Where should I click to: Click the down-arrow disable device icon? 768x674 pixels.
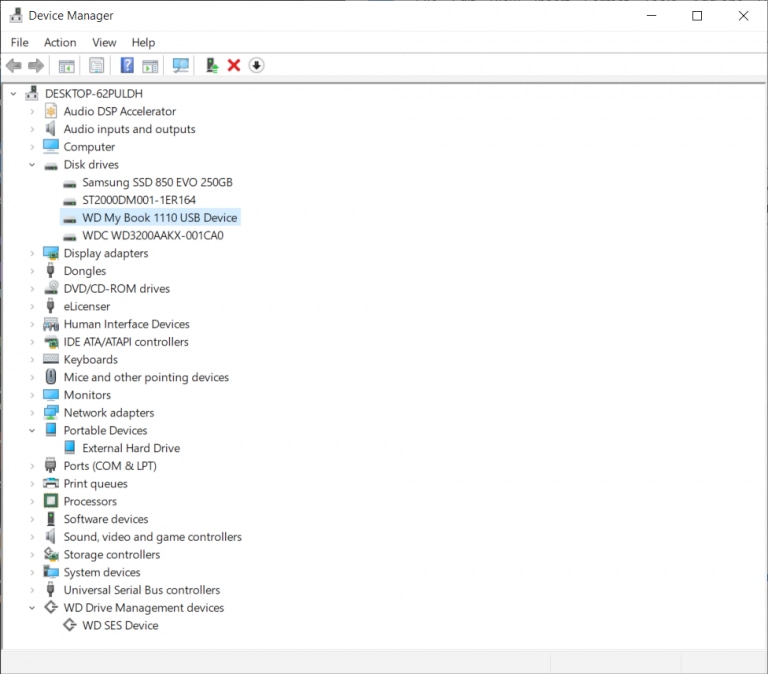coord(257,66)
